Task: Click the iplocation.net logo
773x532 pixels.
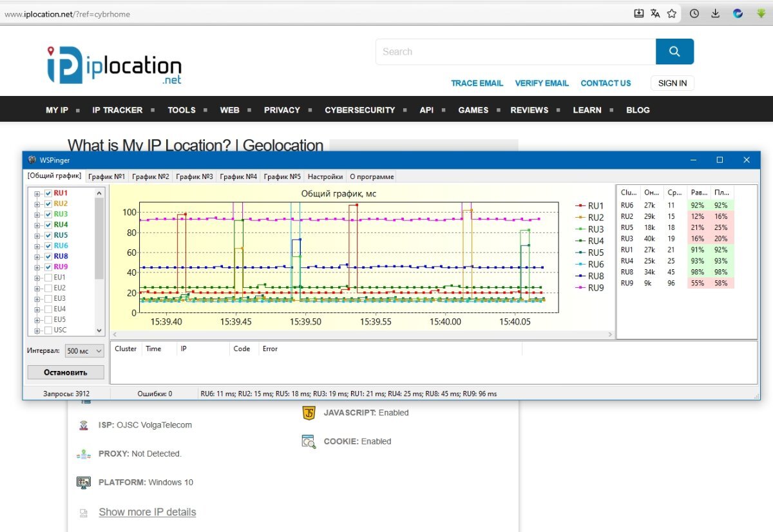Action: [115, 65]
